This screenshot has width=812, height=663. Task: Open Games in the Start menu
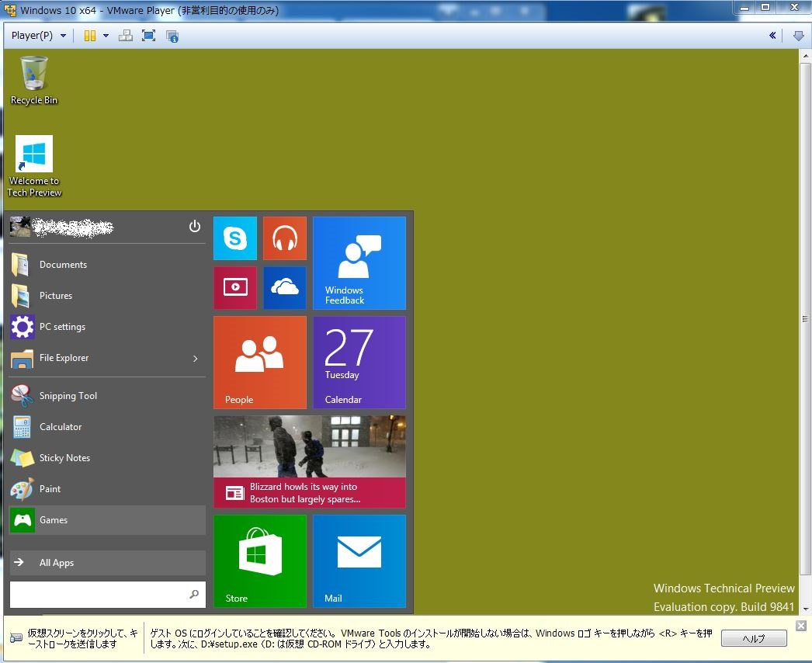point(108,520)
